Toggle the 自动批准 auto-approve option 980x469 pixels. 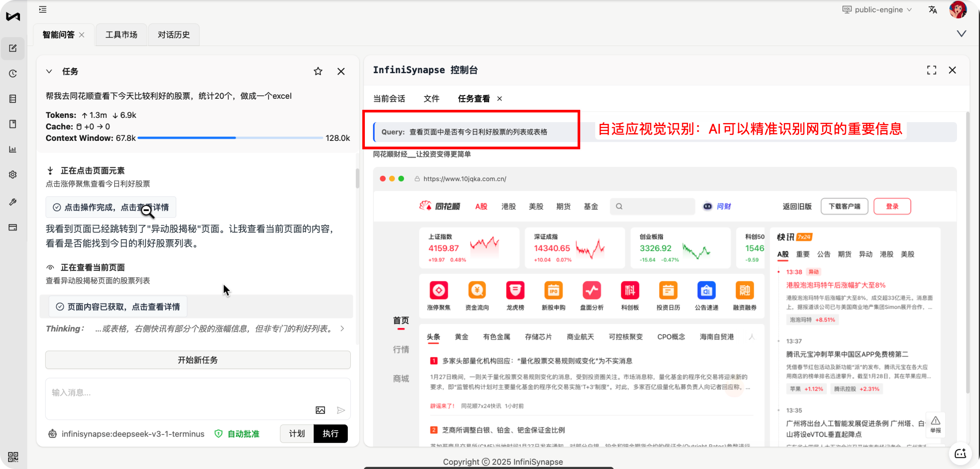coord(238,434)
